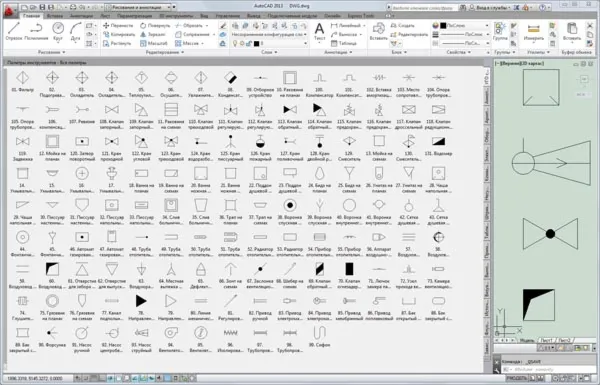Pick the Полилиния polyline tool

pyautogui.click(x=36, y=31)
